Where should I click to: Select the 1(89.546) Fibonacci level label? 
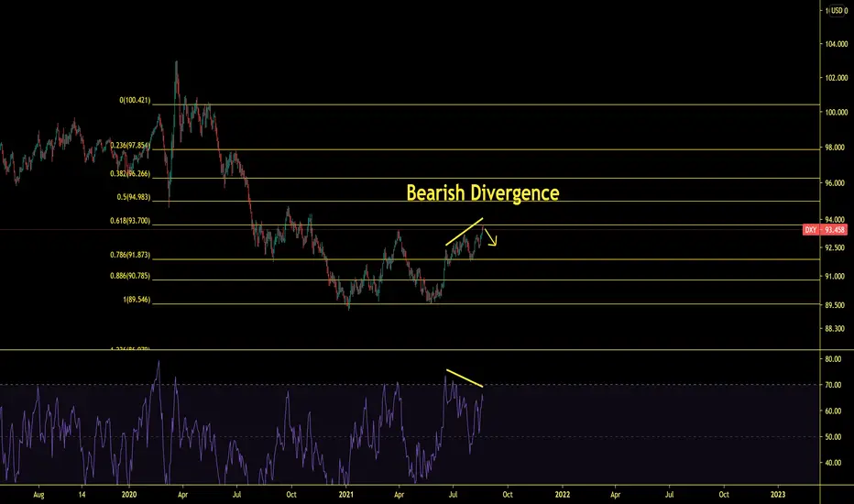[137, 300]
